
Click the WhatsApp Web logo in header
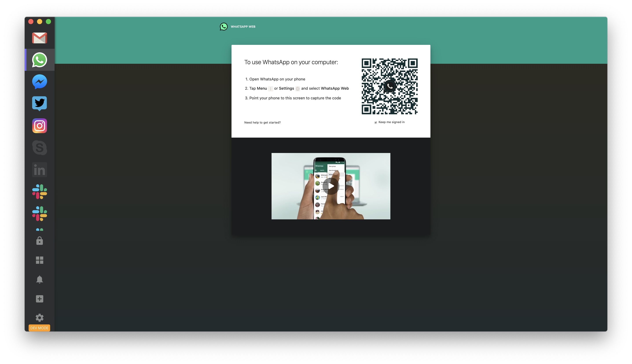tap(224, 27)
